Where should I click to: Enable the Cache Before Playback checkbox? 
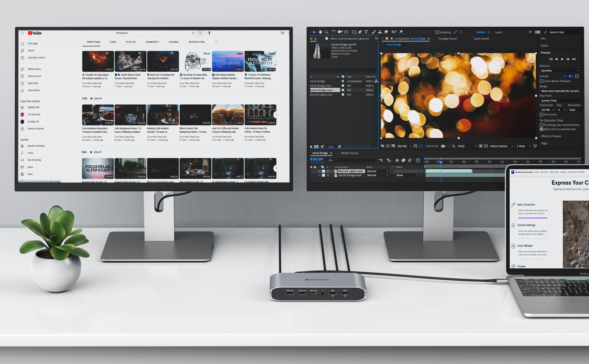(x=542, y=81)
